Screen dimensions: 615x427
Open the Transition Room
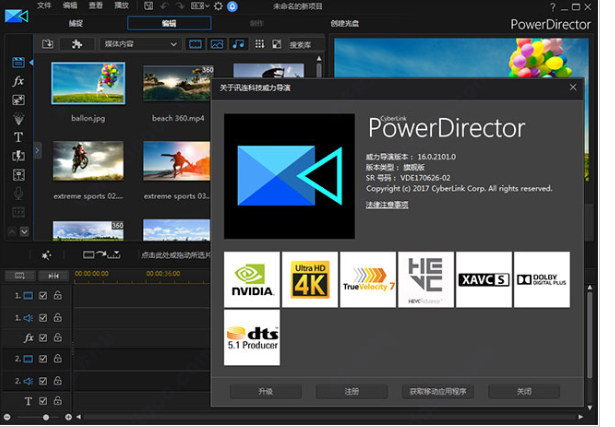click(x=18, y=156)
